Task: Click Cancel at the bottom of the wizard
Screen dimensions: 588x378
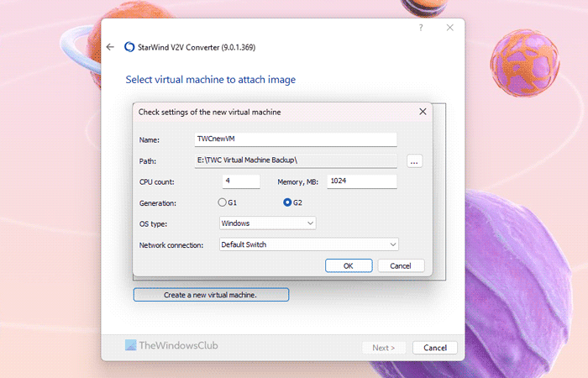Action: 435,348
